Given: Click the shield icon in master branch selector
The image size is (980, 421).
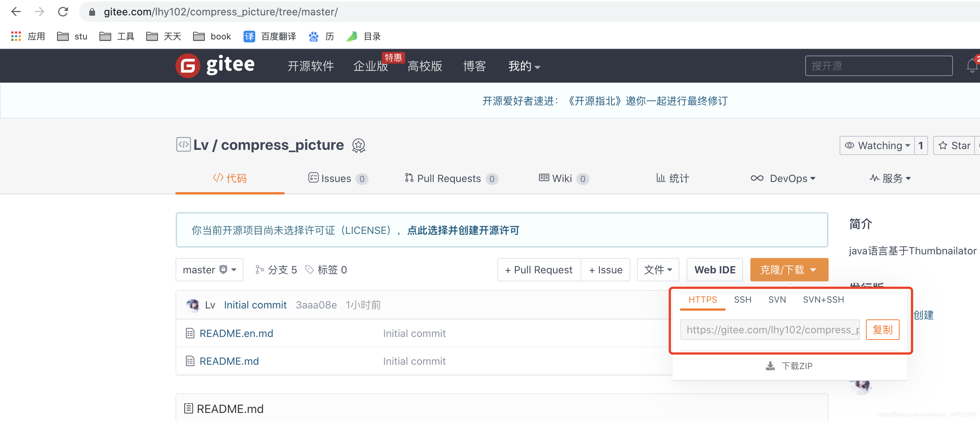Looking at the screenshot, I should pos(223,269).
